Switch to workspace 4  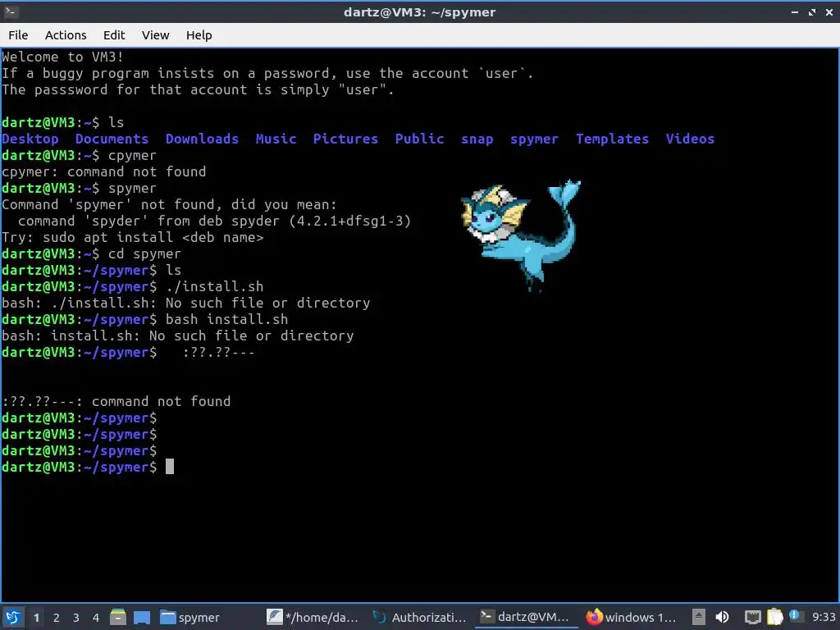point(96,618)
